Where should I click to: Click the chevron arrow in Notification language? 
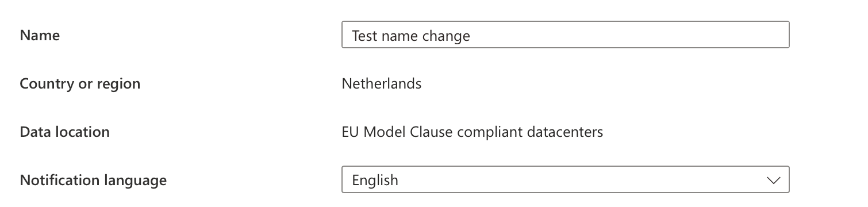pyautogui.click(x=774, y=181)
